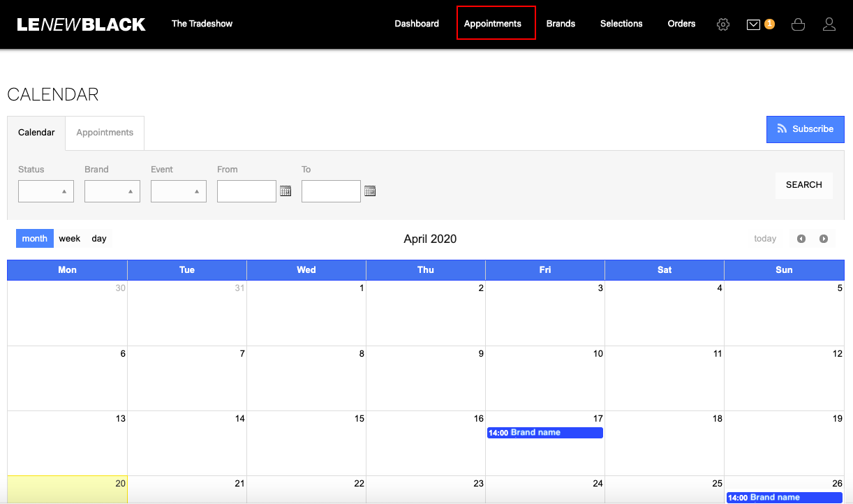Click the SEARCH button
This screenshot has height=504, width=853.
point(804,185)
